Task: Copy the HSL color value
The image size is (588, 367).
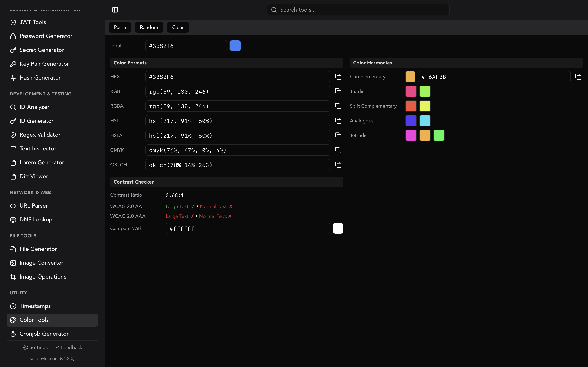Action: click(338, 121)
